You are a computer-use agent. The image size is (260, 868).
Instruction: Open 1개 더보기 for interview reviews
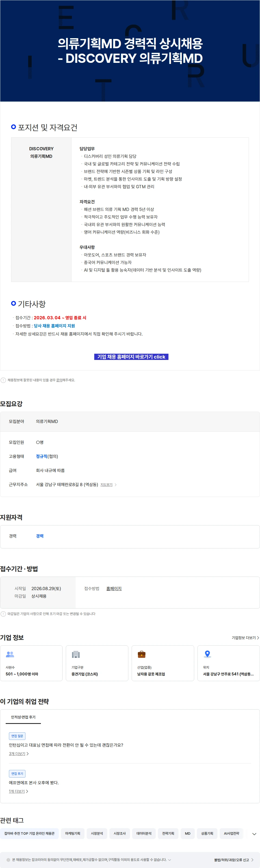tap(18, 791)
